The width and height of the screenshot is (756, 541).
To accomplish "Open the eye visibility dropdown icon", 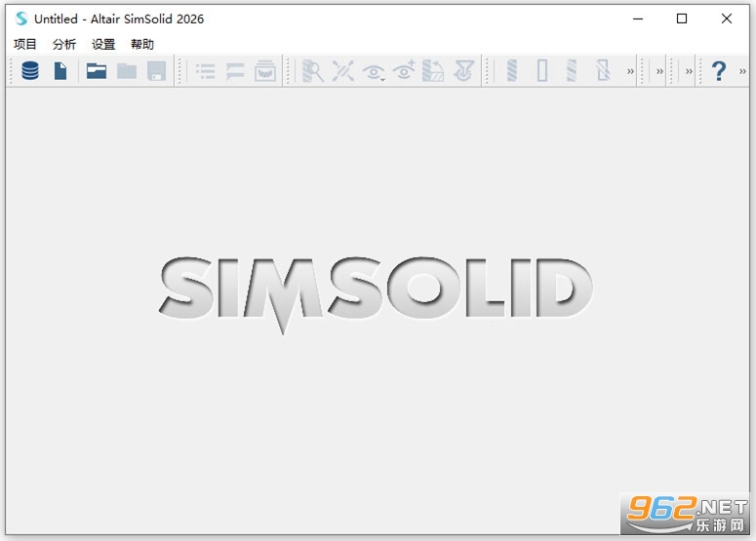I will pos(374,72).
